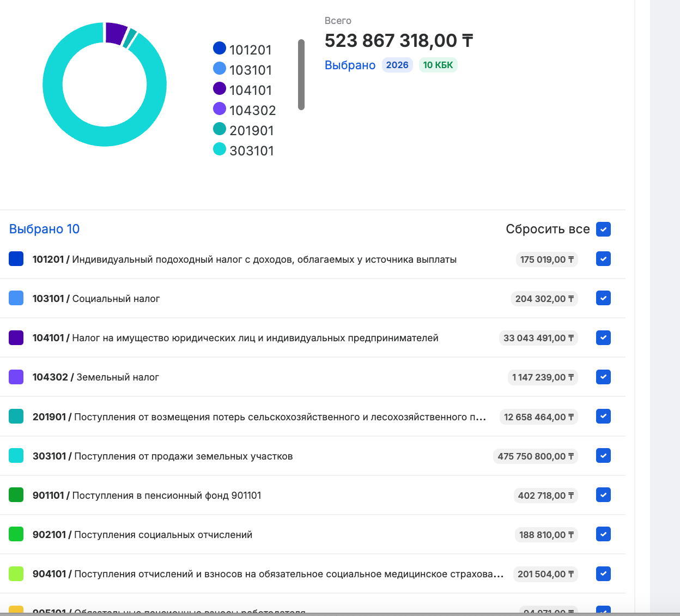Screen dimensions: 680x616
Task: Click the 475 750 800,00 ₸ amount badge
Action: pos(535,456)
